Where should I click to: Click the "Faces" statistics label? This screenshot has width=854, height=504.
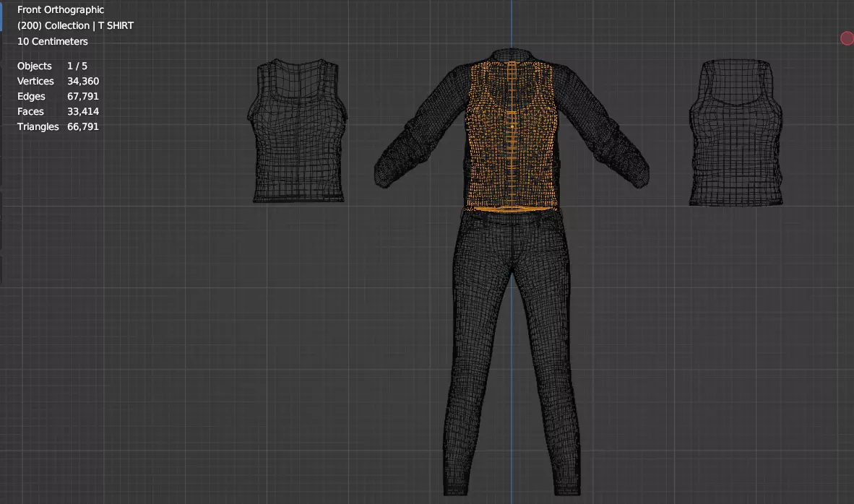[x=30, y=112]
